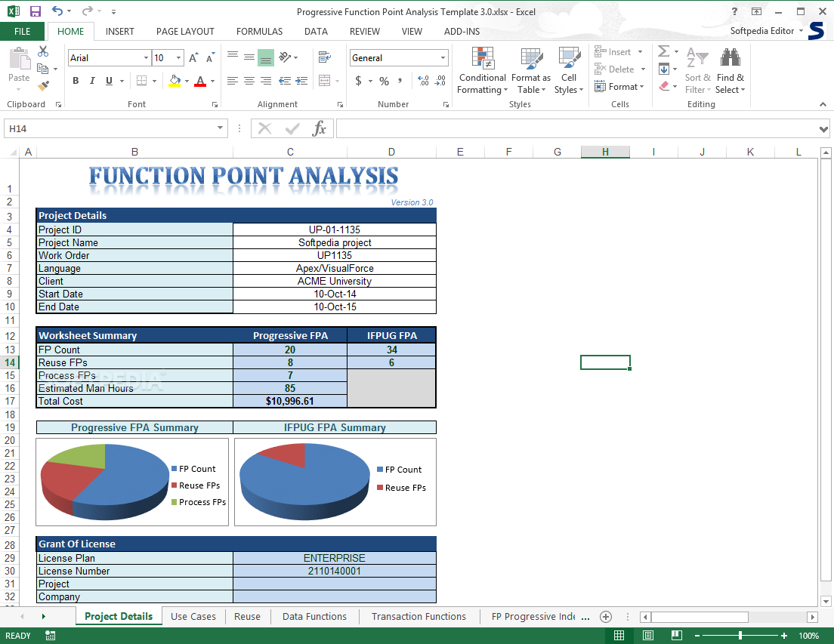Switch to the INSERT ribbon tab
Viewport: 834px width, 644px height.
click(119, 32)
